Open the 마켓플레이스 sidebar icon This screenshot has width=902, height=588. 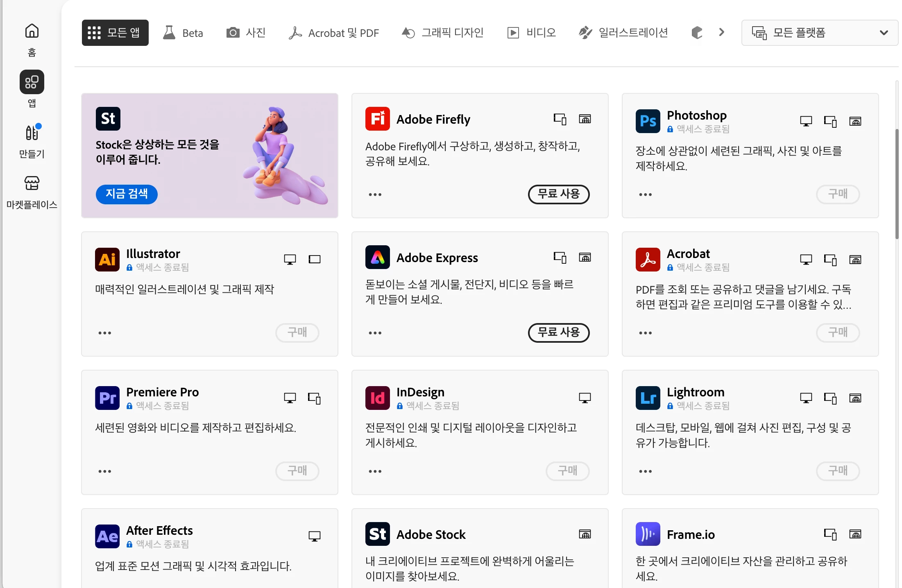point(32,183)
